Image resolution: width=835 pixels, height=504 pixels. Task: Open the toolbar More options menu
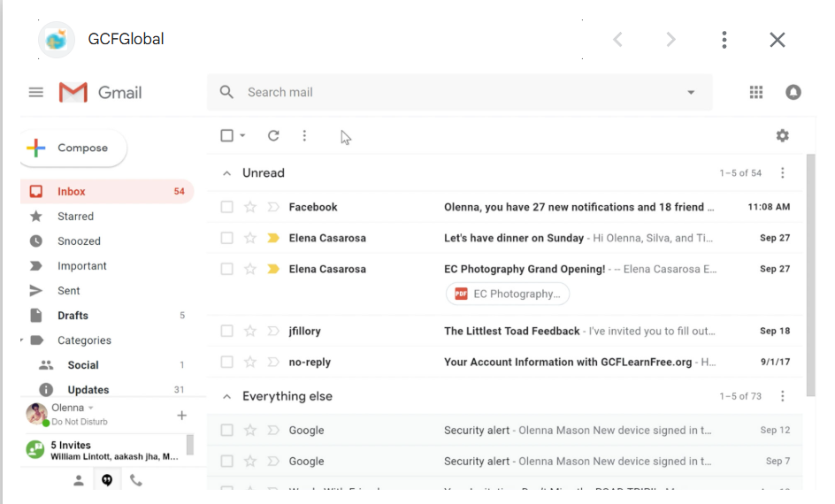click(x=304, y=135)
